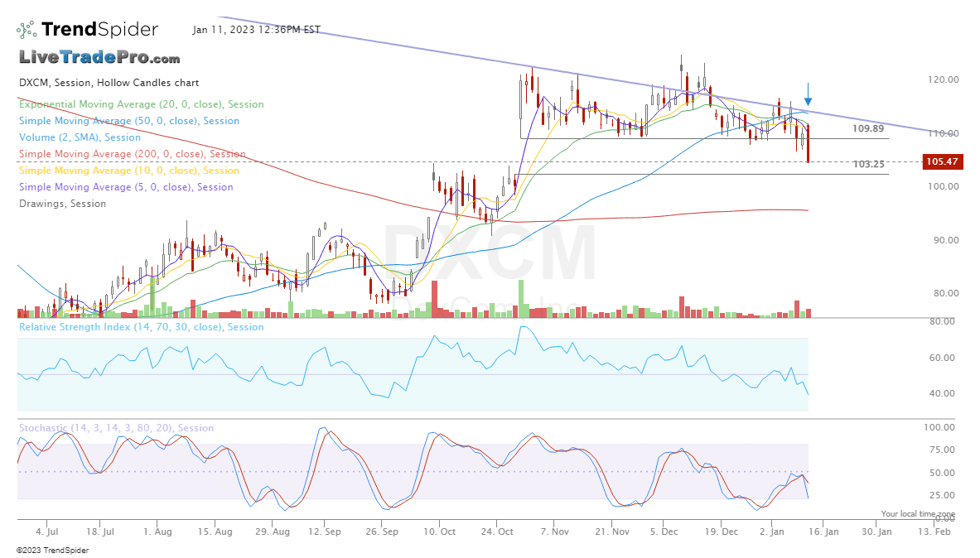The width and height of the screenshot is (980, 558).
Task: Toggle the Exponential Moving Average 20 legend
Action: 141,104
